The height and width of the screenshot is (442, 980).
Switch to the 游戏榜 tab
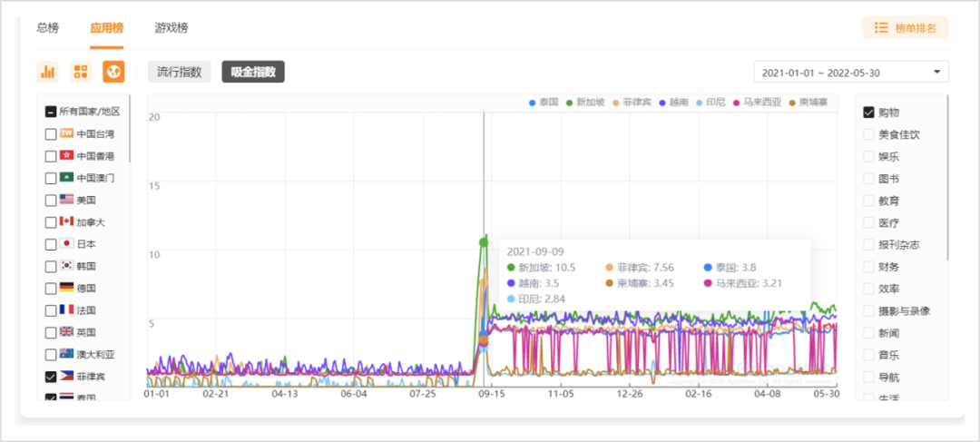tap(171, 28)
